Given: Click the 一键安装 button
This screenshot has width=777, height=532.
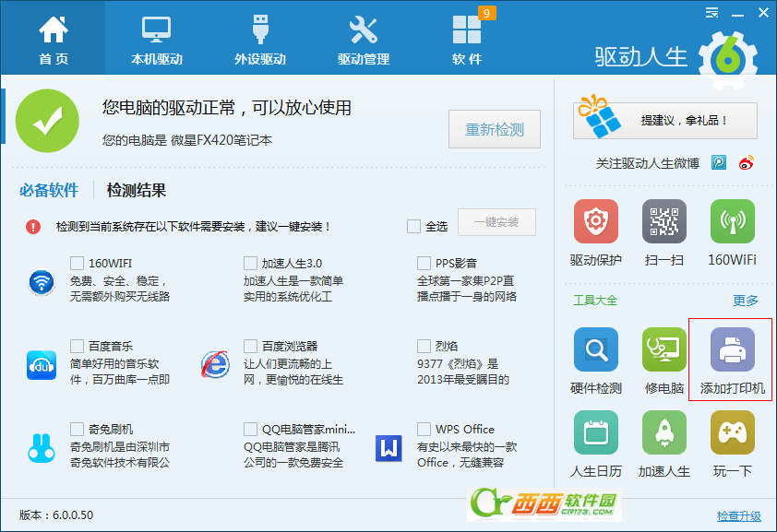Looking at the screenshot, I should (496, 222).
